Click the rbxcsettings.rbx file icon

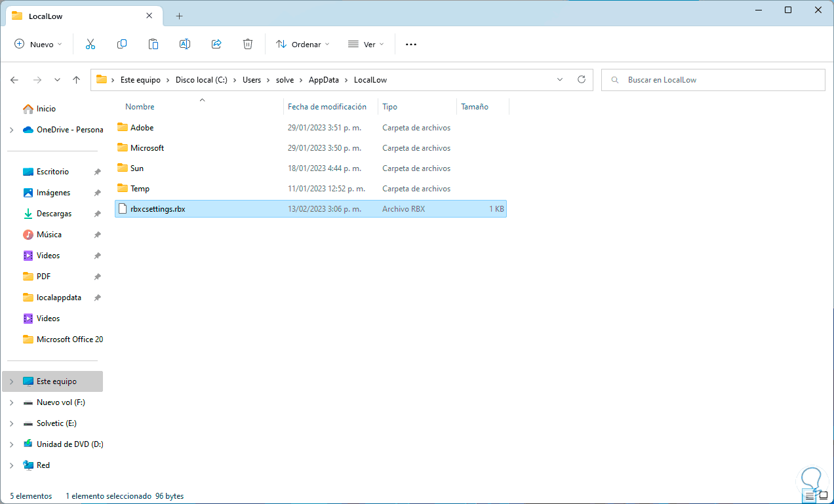123,209
